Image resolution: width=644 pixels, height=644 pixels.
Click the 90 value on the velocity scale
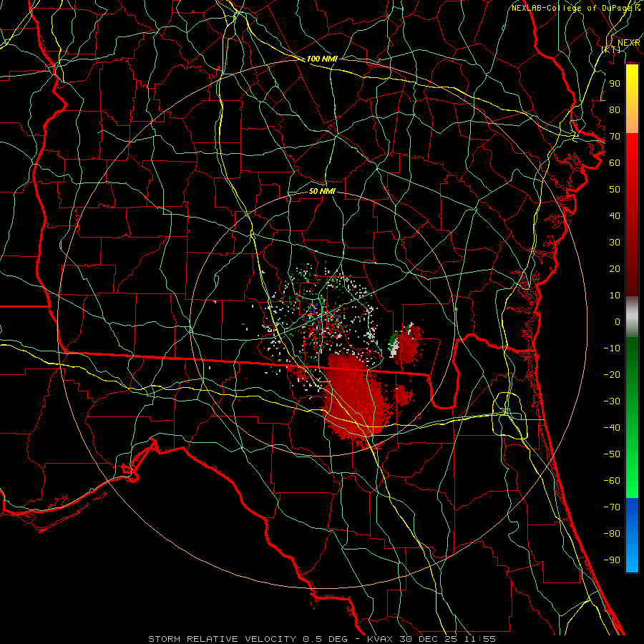pos(615,84)
